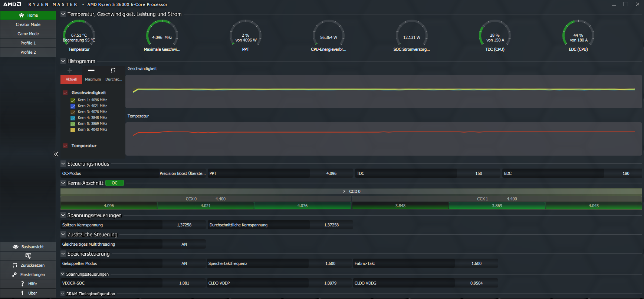Click the Maximale Geschwindigkeit gauge

(162, 36)
